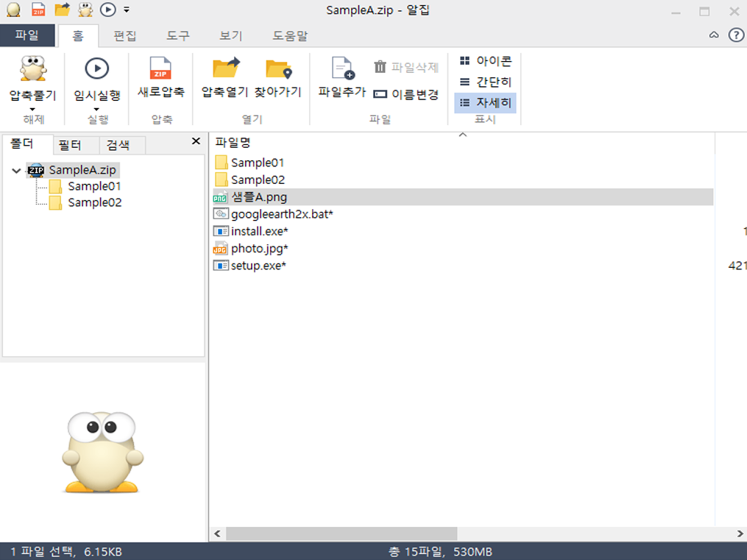
Task: Select the 샘플A.png file name
Action: 258,197
